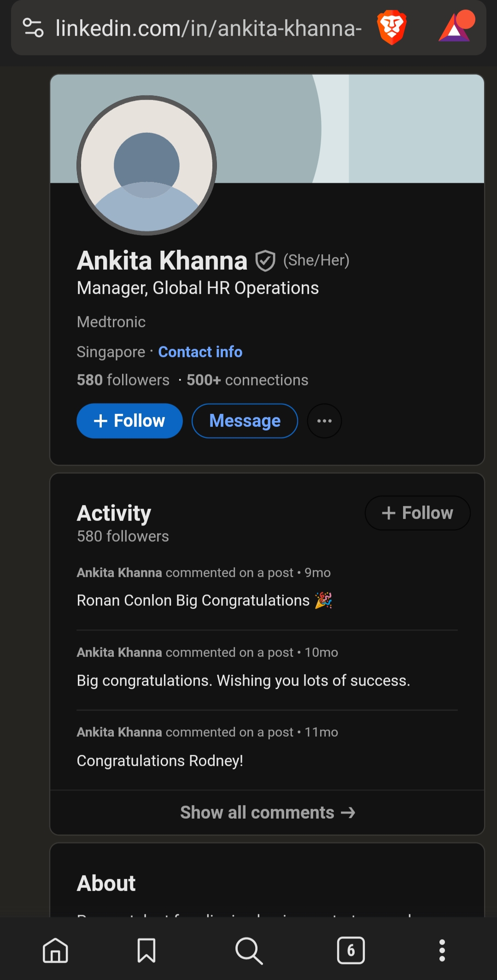Tap the profile avatar picture
This screenshot has height=980, width=497.
146,165
